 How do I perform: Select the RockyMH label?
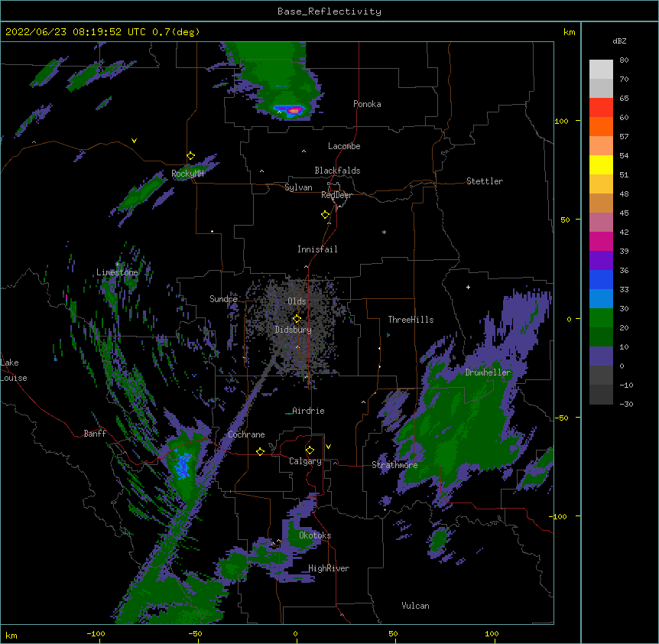[187, 174]
